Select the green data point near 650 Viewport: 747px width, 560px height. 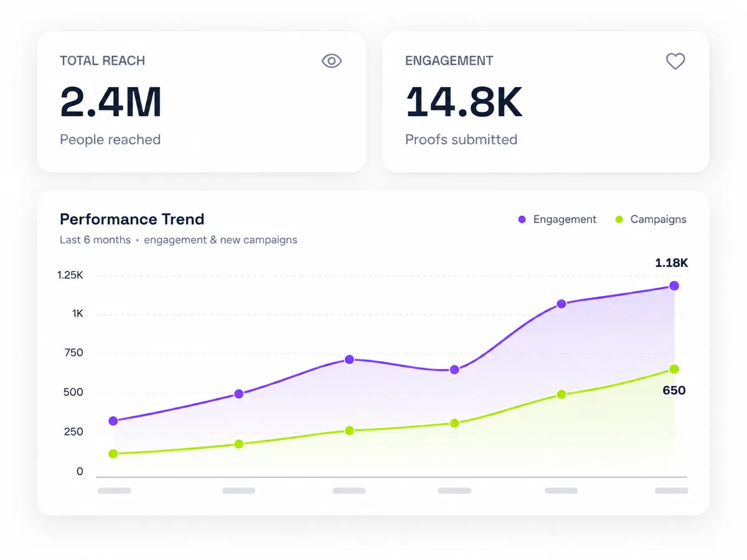(x=674, y=369)
